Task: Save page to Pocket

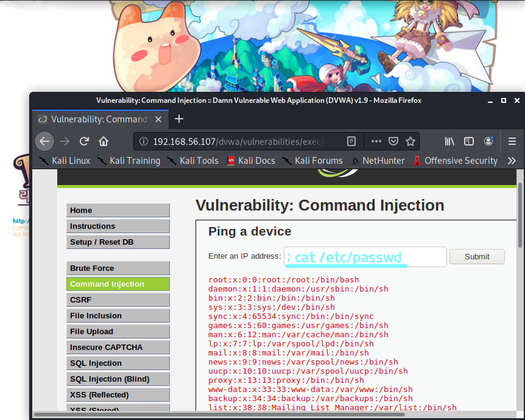Action: [x=393, y=141]
